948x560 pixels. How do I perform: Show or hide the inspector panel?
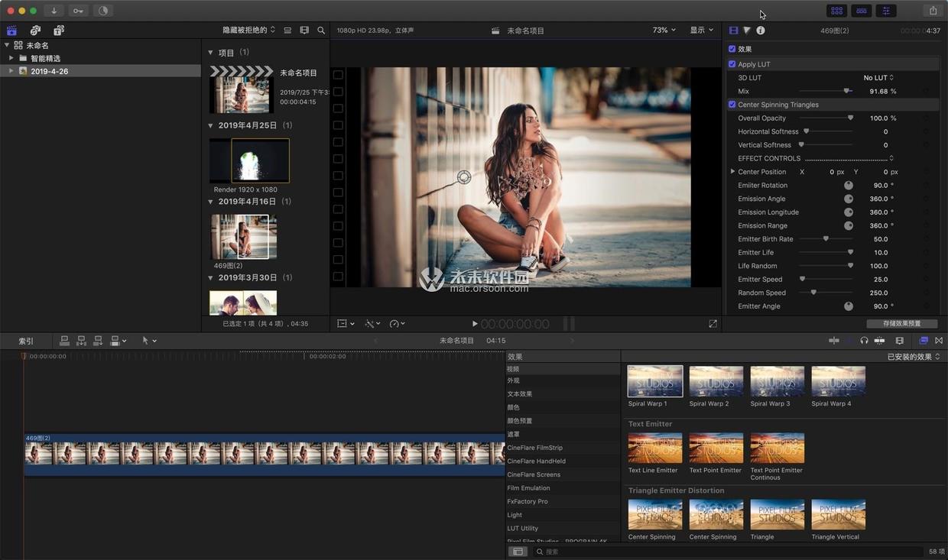coord(886,11)
